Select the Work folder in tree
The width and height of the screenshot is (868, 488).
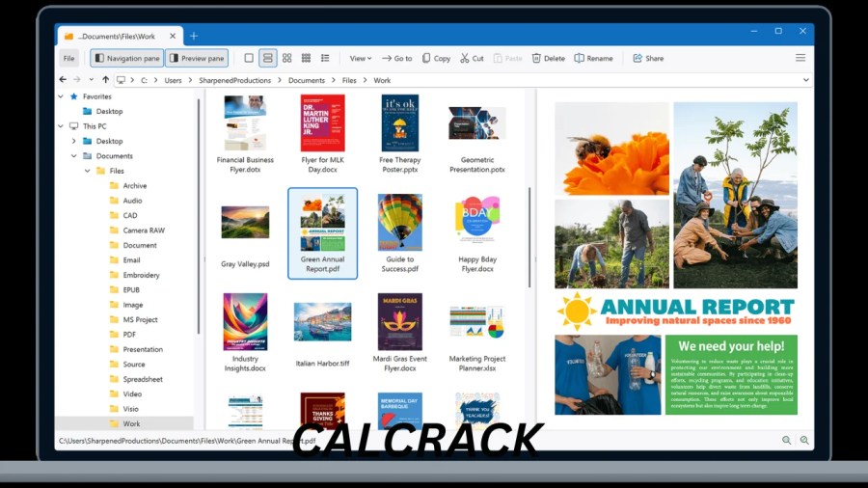pos(124,423)
